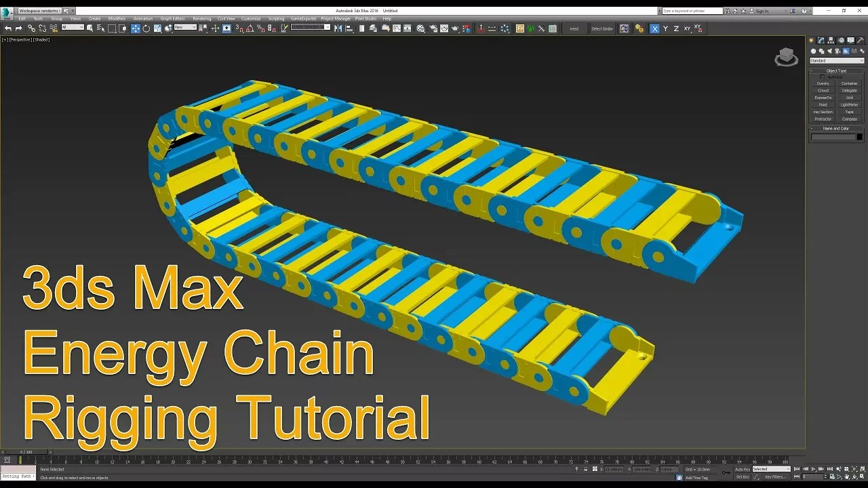This screenshot has width=868, height=488.
Task: Click the Delegate helper button
Action: [x=850, y=90]
